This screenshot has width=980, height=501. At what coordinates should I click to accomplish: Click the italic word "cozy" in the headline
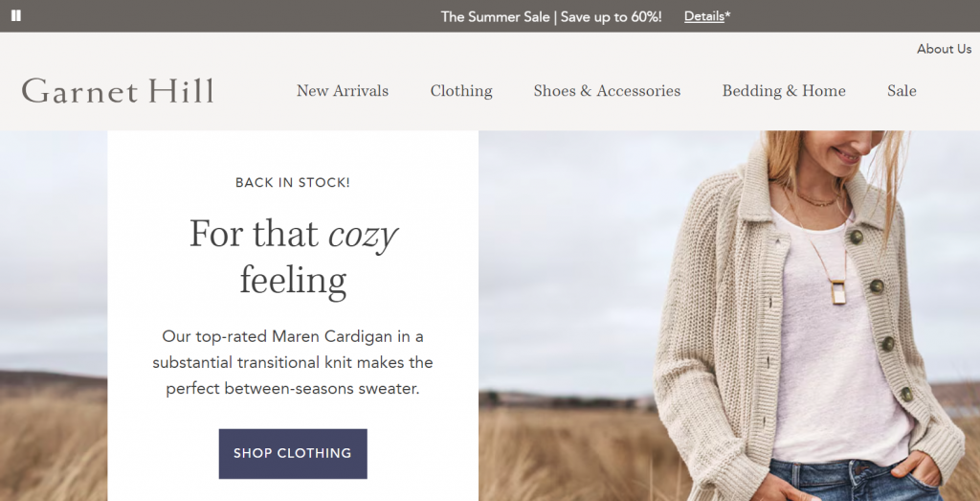(364, 234)
